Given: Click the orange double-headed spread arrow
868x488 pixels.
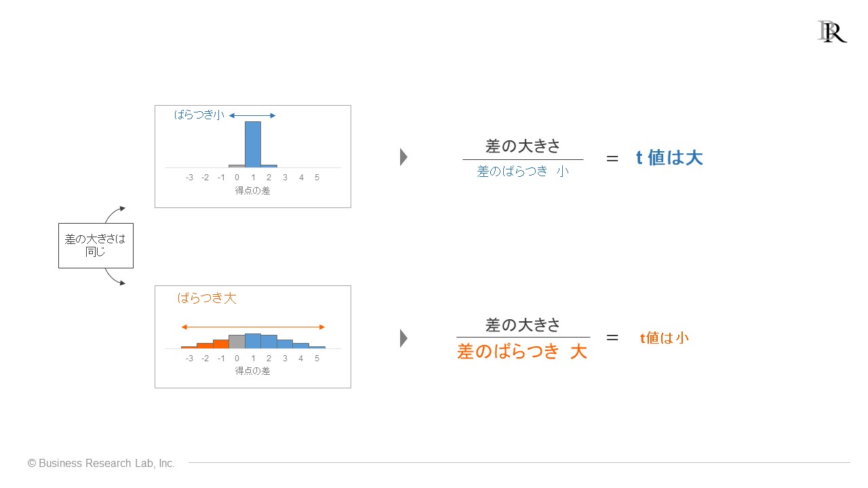Looking at the screenshot, I should click(x=253, y=327).
